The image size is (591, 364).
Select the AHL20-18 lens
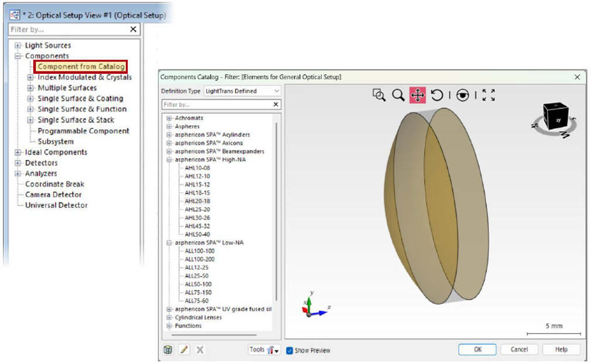[197, 201]
